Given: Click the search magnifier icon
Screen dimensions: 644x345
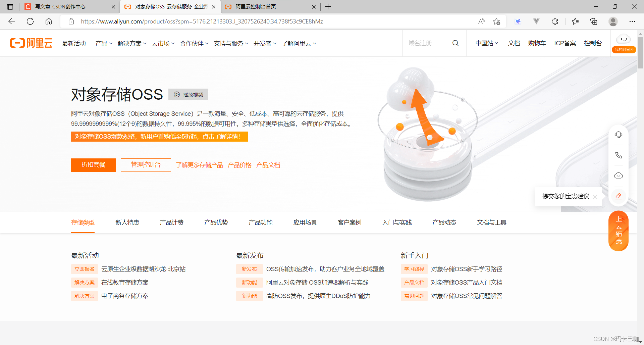Looking at the screenshot, I should coord(455,43).
